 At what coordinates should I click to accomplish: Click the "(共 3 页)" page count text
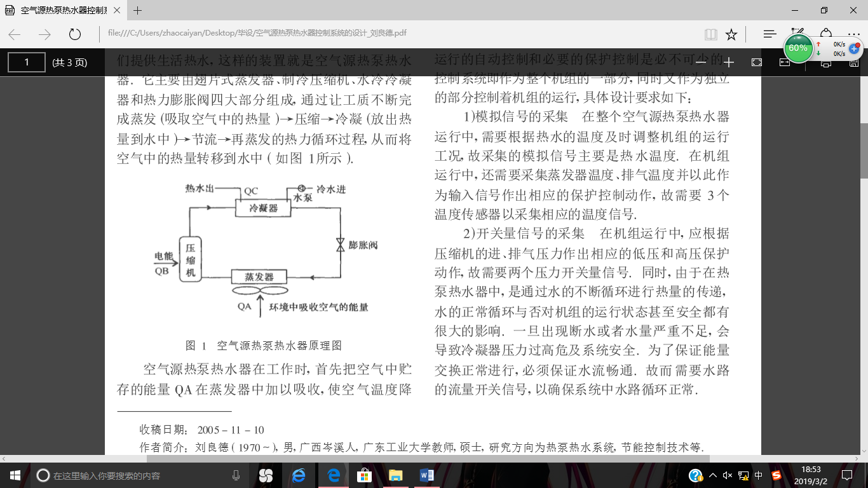(69, 62)
